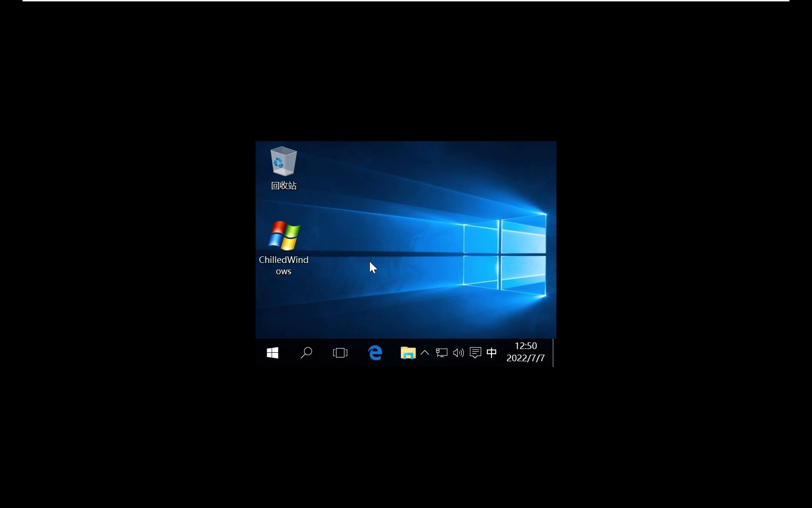Open taskbar search magnifier
The height and width of the screenshot is (508, 812).
click(x=306, y=353)
